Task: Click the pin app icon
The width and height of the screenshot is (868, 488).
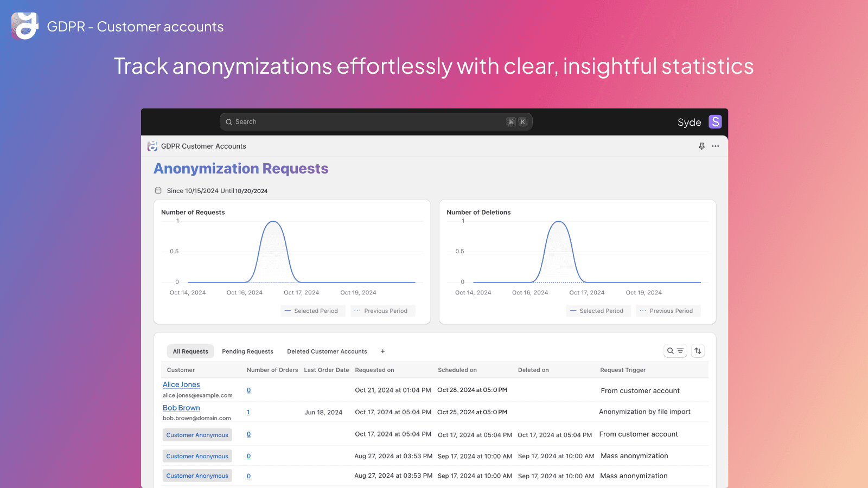Action: [x=701, y=146]
